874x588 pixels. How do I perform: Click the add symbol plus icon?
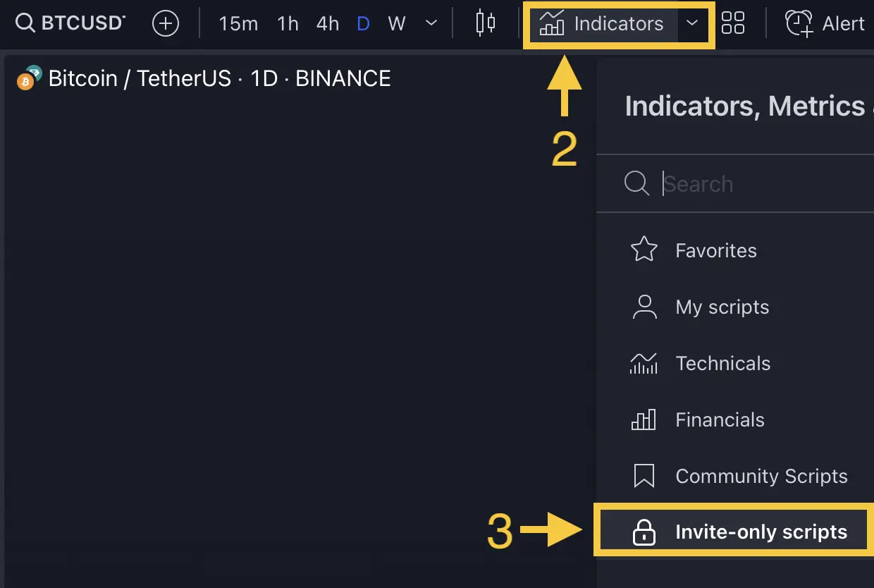[x=165, y=23]
